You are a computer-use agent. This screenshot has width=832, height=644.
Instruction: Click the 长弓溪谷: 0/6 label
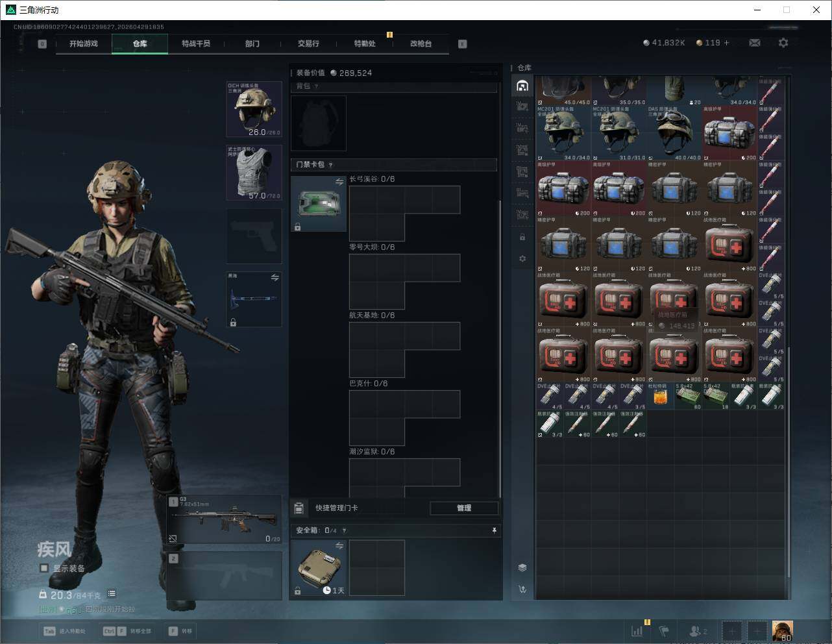[372, 179]
